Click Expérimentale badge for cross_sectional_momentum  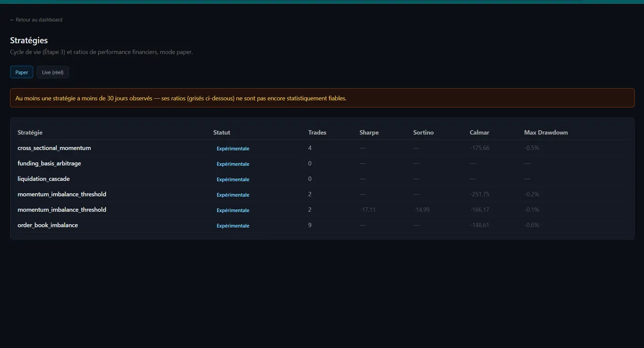coord(233,149)
